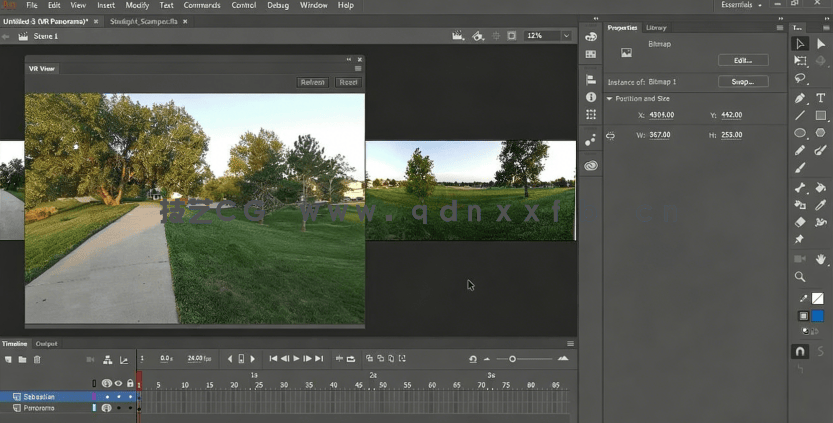Toggle visibility of the Sebastian layer
The image size is (833, 423).
point(118,397)
